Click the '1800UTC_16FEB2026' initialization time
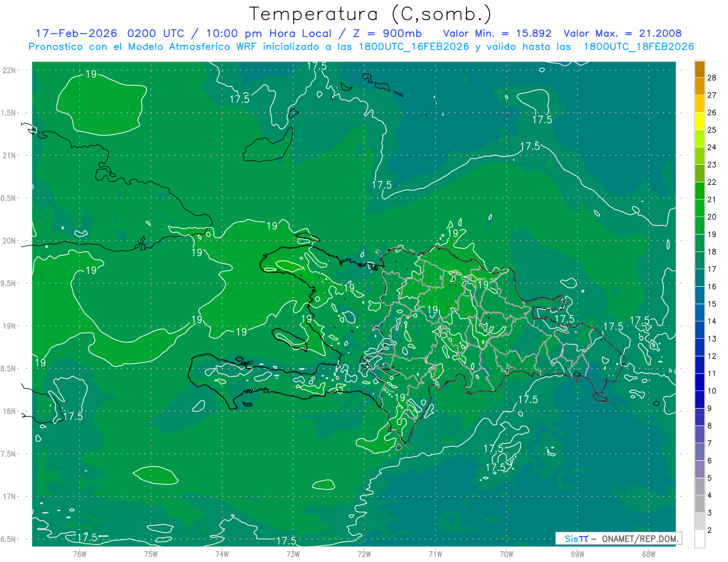Screen dimensions: 728x562 click(x=413, y=47)
